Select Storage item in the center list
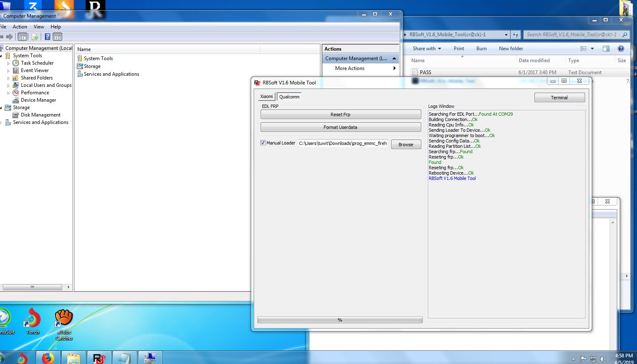The width and height of the screenshot is (637, 364). [x=92, y=66]
